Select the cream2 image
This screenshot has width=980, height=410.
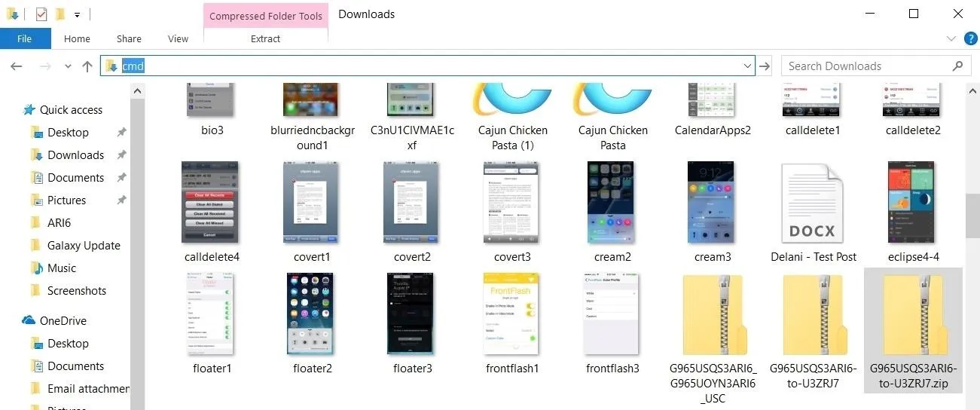pyautogui.click(x=612, y=213)
